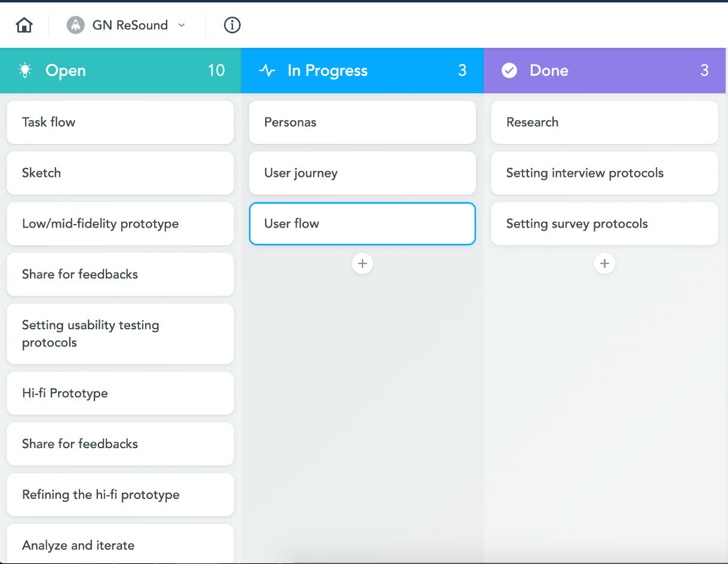Click the rocket project icon
Viewport: 728px width, 564px height.
click(x=75, y=25)
